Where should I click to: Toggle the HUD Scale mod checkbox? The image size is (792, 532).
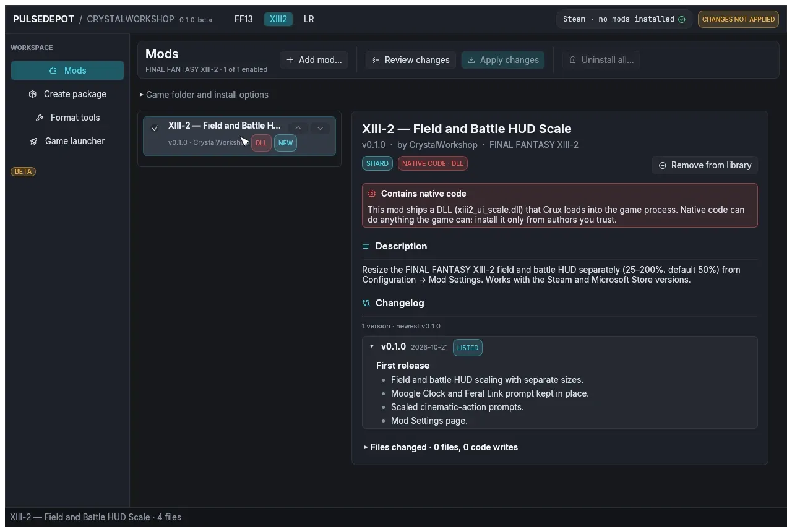pyautogui.click(x=155, y=128)
